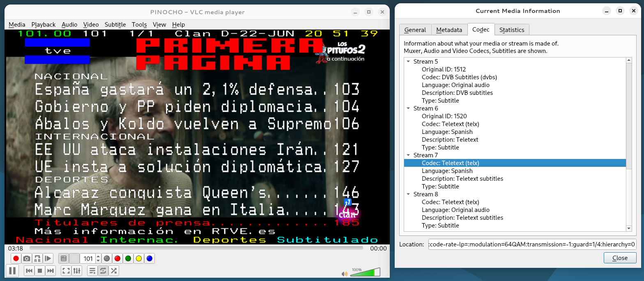Select 'Codec: DVB Subtitles (dvbs)' row

pyautogui.click(x=515, y=77)
